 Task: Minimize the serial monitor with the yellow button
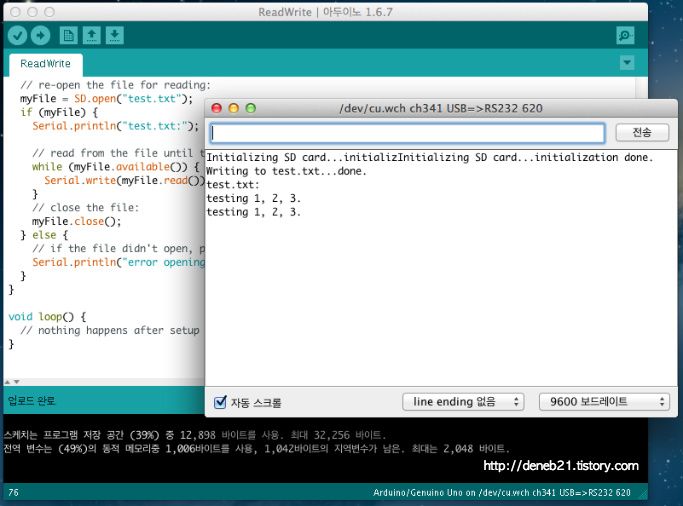coord(233,108)
